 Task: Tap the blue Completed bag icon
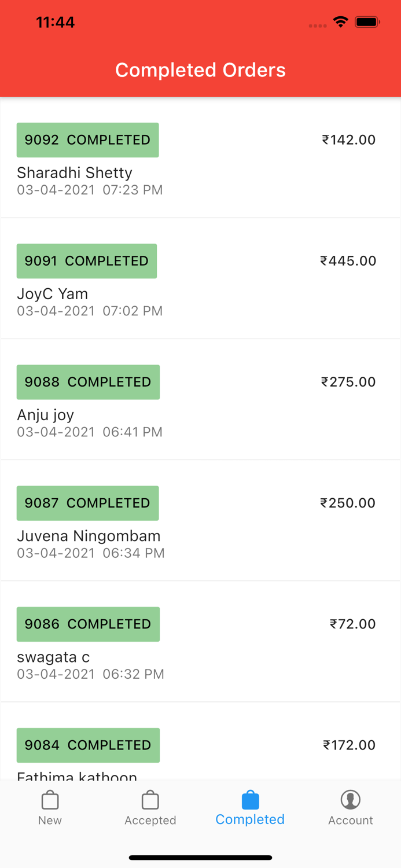point(249,800)
